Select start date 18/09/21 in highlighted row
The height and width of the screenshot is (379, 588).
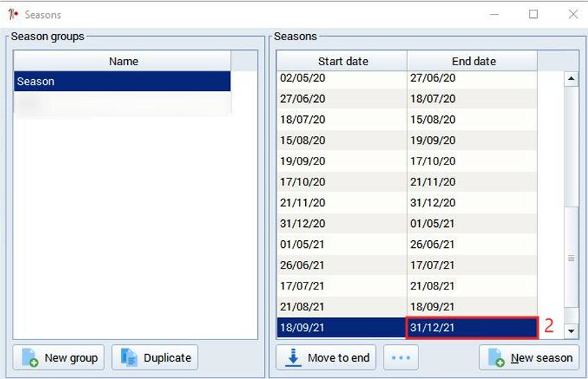(342, 328)
